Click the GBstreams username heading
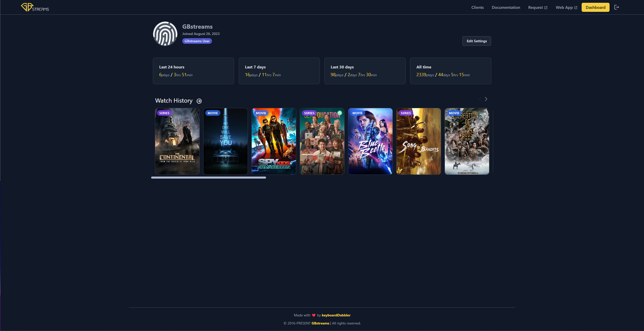 point(197,27)
